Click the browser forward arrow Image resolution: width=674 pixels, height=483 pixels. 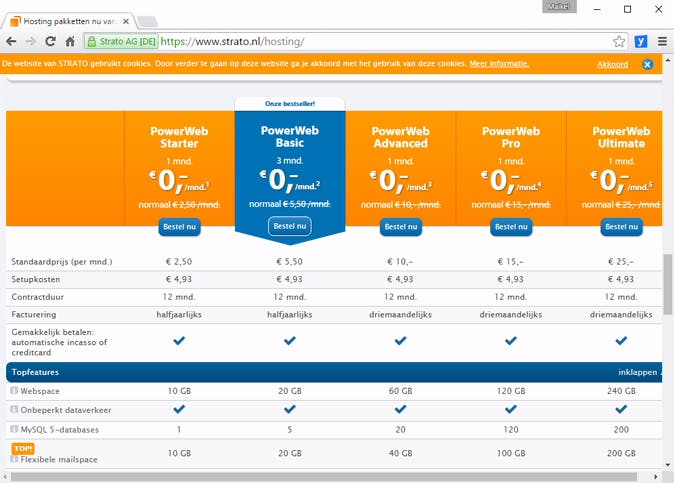pyautogui.click(x=31, y=42)
